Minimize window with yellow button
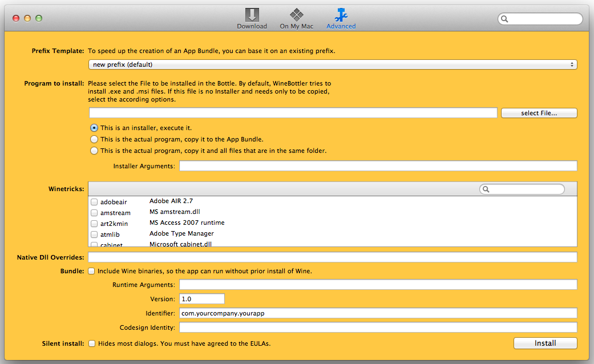This screenshot has width=594, height=364. tap(27, 18)
